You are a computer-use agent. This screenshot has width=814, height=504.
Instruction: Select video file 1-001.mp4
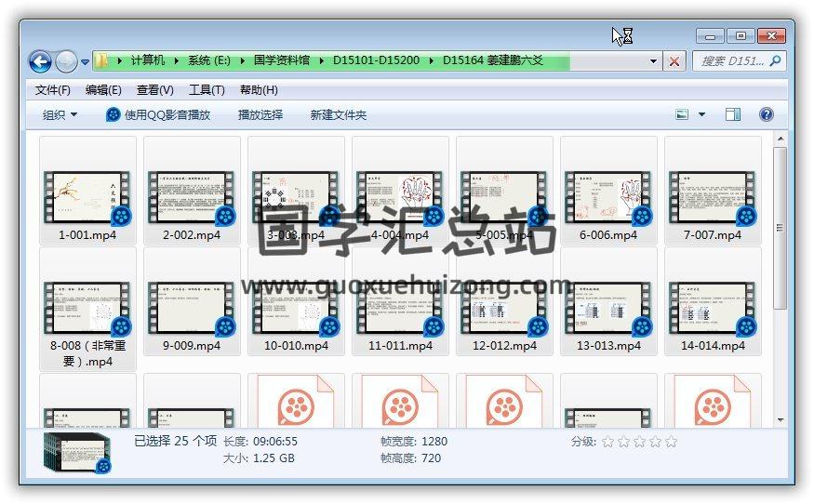pos(87,191)
